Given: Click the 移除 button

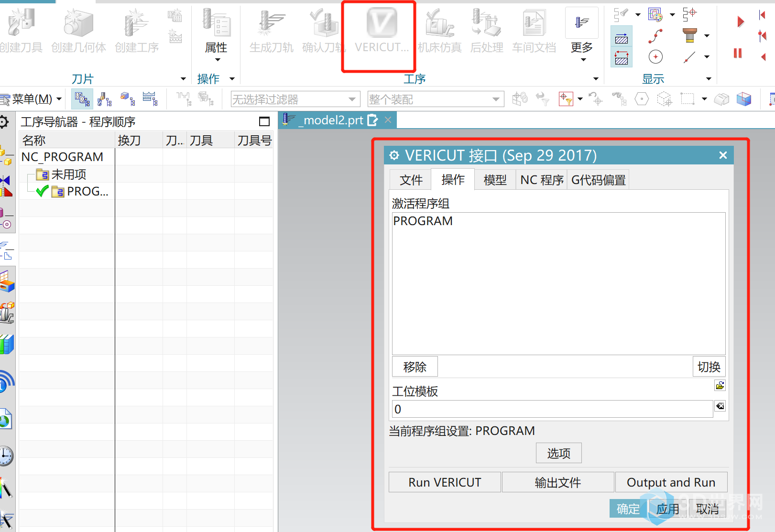Looking at the screenshot, I should 415,367.
